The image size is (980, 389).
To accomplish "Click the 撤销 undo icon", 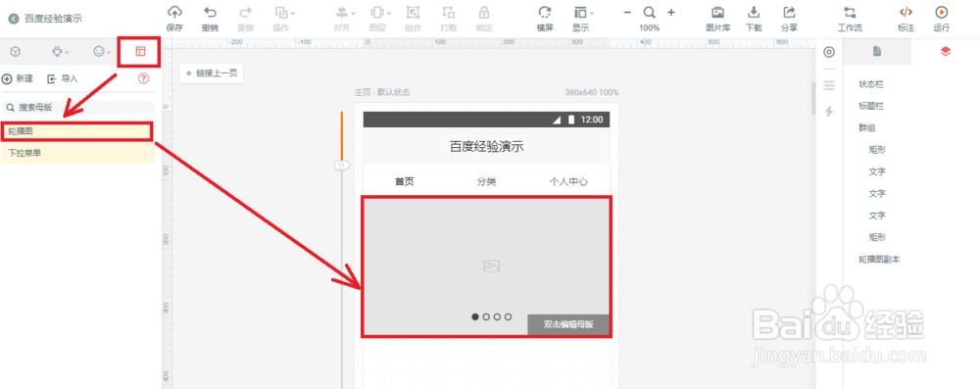I will pos(210,13).
